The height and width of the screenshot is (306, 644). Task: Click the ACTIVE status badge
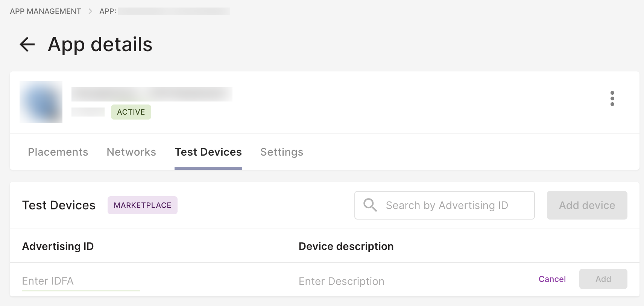[131, 112]
